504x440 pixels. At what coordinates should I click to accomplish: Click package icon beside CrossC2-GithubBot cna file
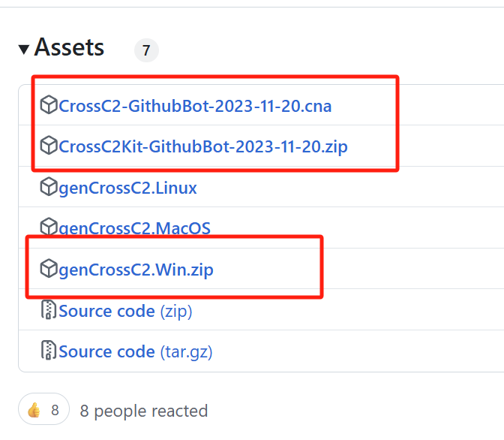point(49,104)
